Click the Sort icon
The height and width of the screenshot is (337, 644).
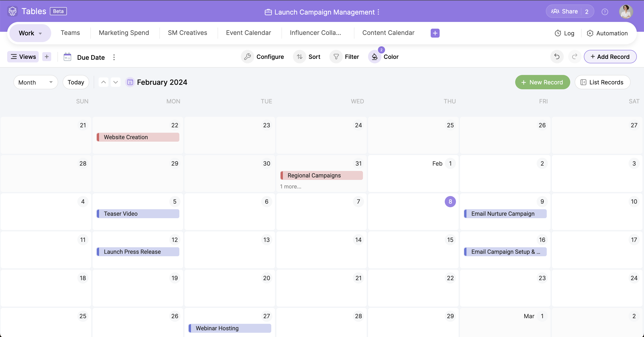click(x=299, y=57)
